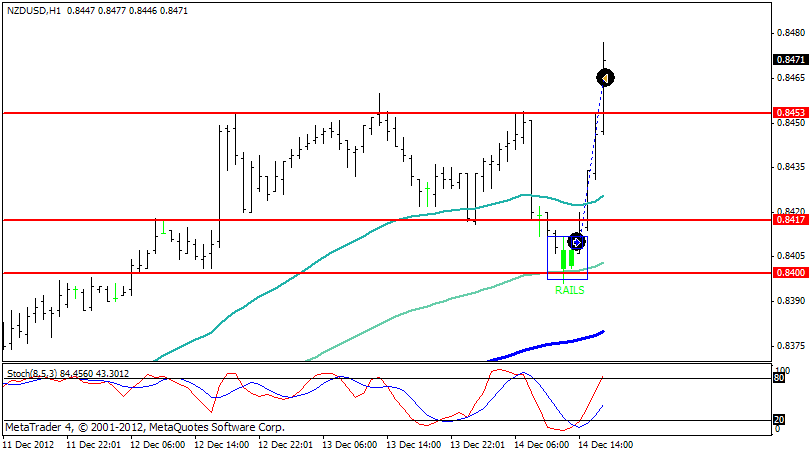This screenshot has width=809, height=452.
Task: Click the trade exit arrow marker near 0.8465
Action: pyautogui.click(x=605, y=78)
